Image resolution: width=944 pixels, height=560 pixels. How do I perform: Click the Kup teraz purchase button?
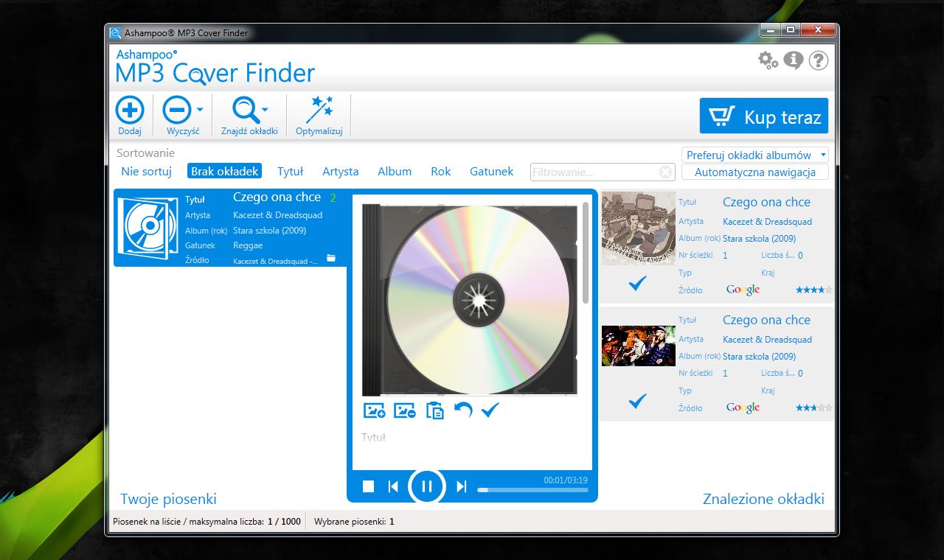coord(764,116)
